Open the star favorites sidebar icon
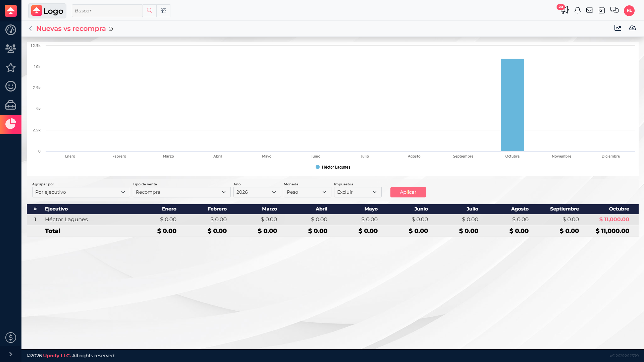This screenshot has height=362, width=644. [11, 67]
